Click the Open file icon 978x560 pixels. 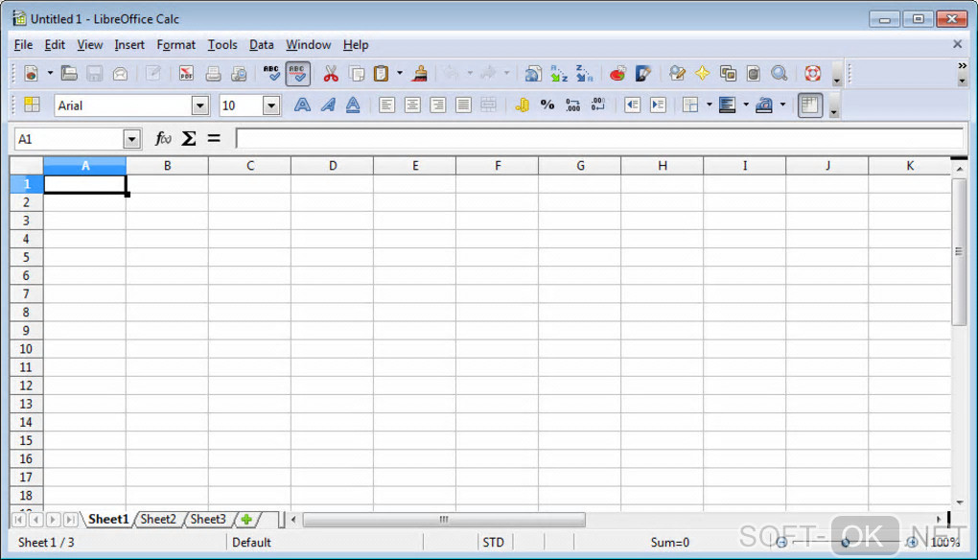[69, 74]
